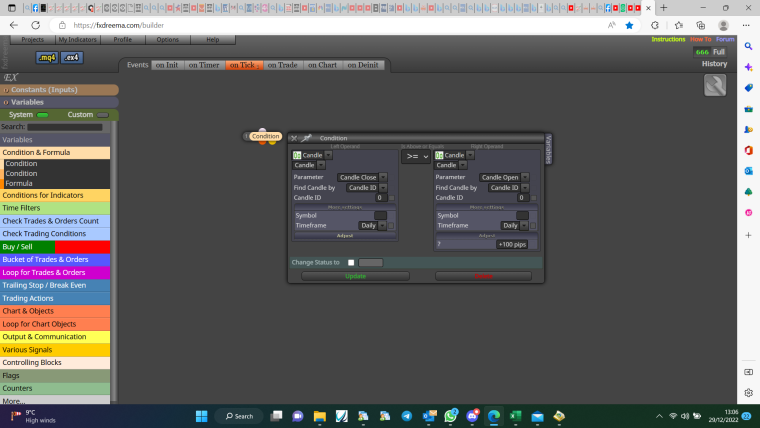This screenshot has height=428, width=760.
Task: Open WhatsApp from taskbar
Action: (x=450, y=416)
